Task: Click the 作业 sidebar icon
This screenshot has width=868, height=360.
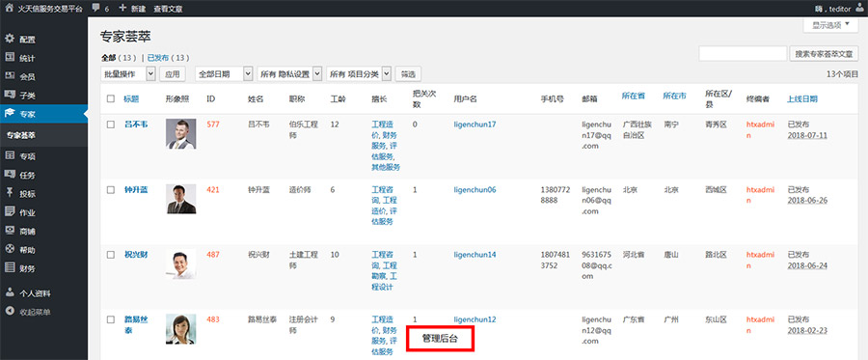Action: click(x=10, y=212)
